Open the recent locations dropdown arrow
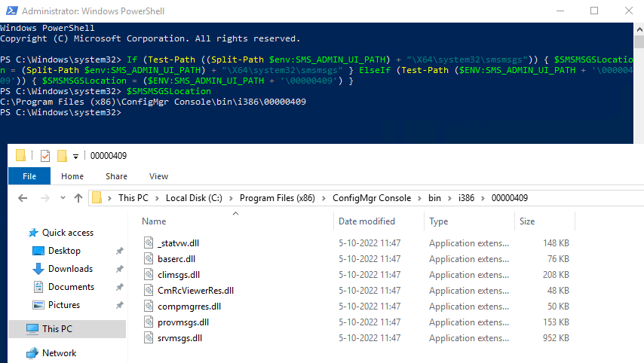 pos(63,198)
